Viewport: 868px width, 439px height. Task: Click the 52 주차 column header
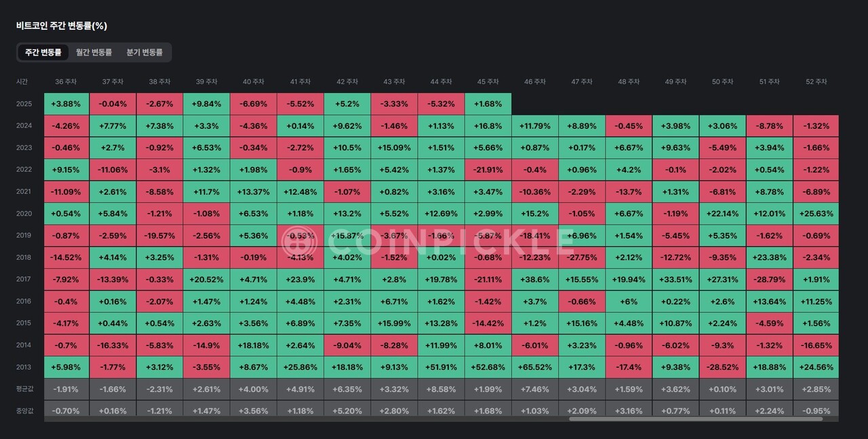pyautogui.click(x=816, y=82)
